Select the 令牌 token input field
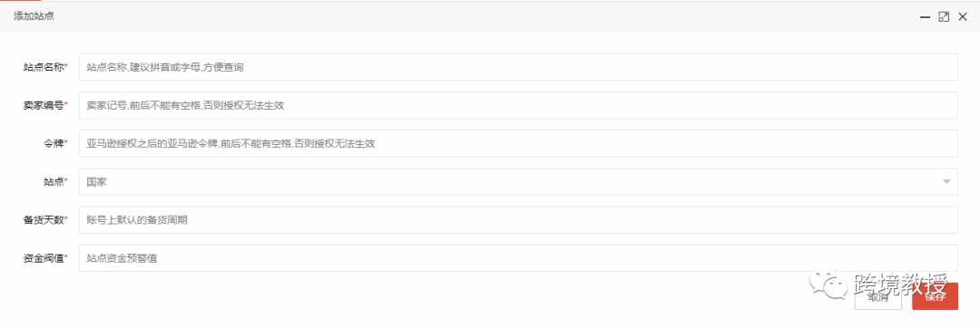This screenshot has height=328, width=980. pyautogui.click(x=518, y=143)
